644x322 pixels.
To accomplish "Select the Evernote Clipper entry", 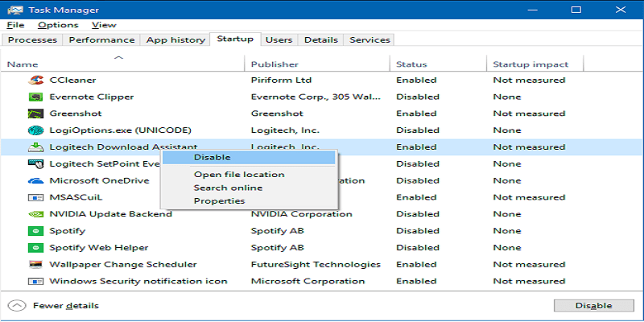I will click(x=92, y=97).
